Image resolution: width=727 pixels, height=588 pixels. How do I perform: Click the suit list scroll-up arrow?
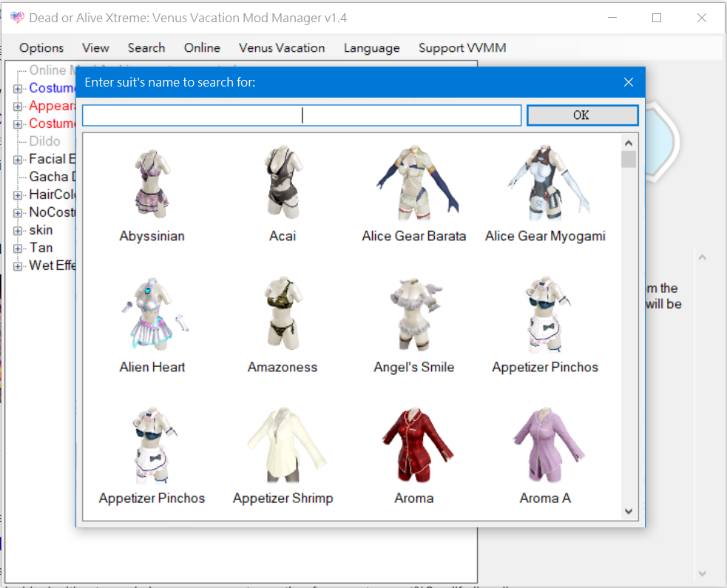coord(629,143)
